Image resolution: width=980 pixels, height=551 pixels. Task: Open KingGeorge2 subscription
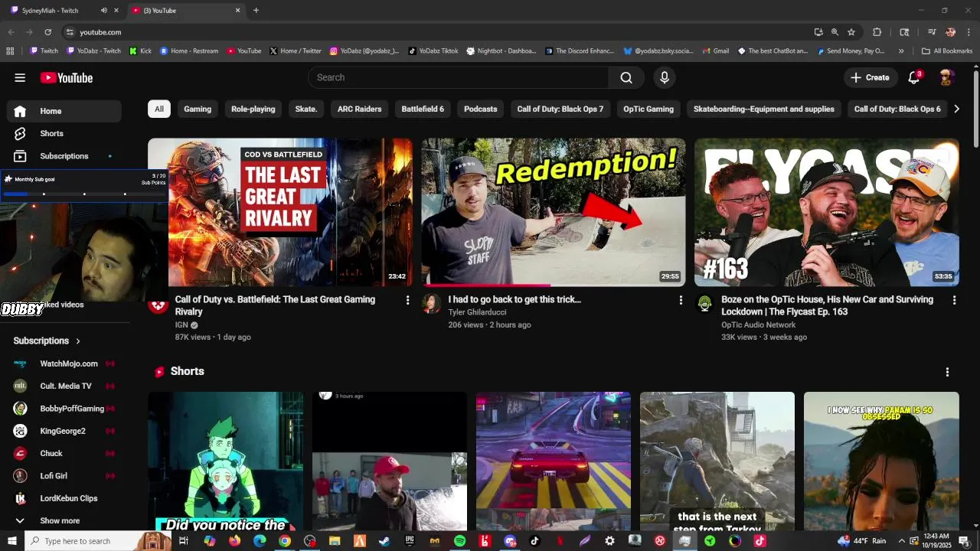[x=64, y=431]
